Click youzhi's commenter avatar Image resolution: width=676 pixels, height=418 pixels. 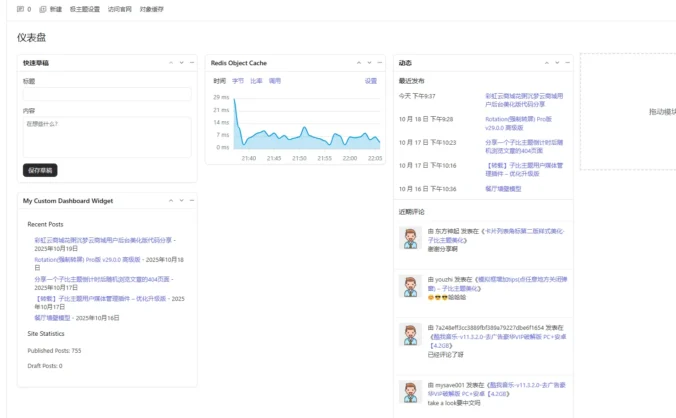[410, 286]
